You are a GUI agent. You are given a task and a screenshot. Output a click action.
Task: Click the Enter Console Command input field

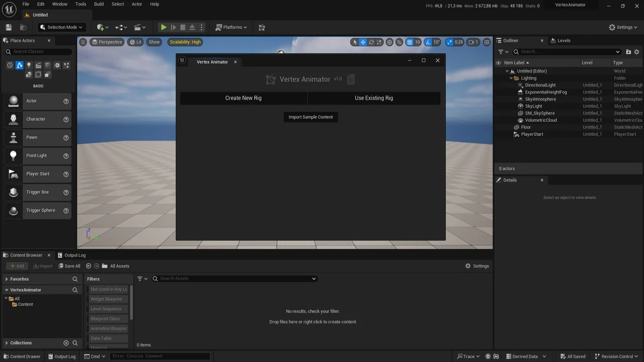[159, 355]
